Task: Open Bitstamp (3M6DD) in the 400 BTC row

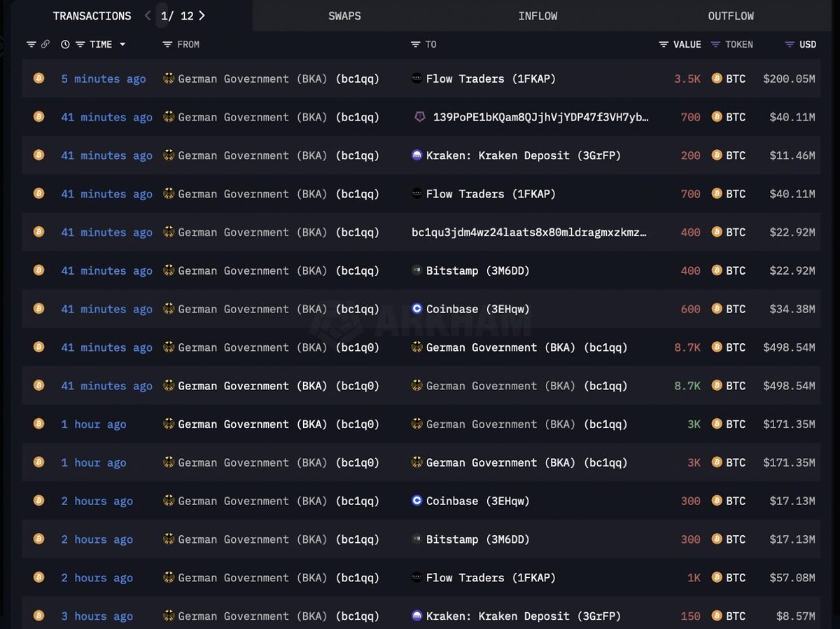Action: pyautogui.click(x=478, y=270)
